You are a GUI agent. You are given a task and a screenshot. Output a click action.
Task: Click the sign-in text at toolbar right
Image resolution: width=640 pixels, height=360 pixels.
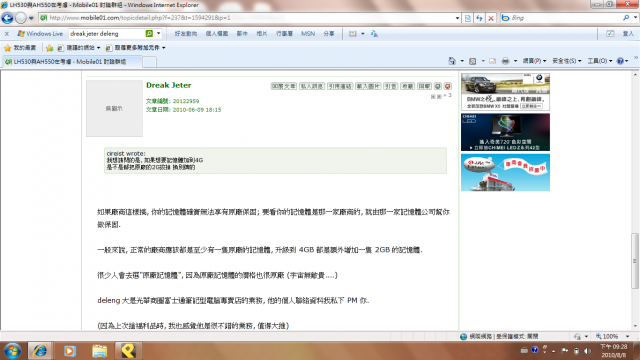point(628,34)
